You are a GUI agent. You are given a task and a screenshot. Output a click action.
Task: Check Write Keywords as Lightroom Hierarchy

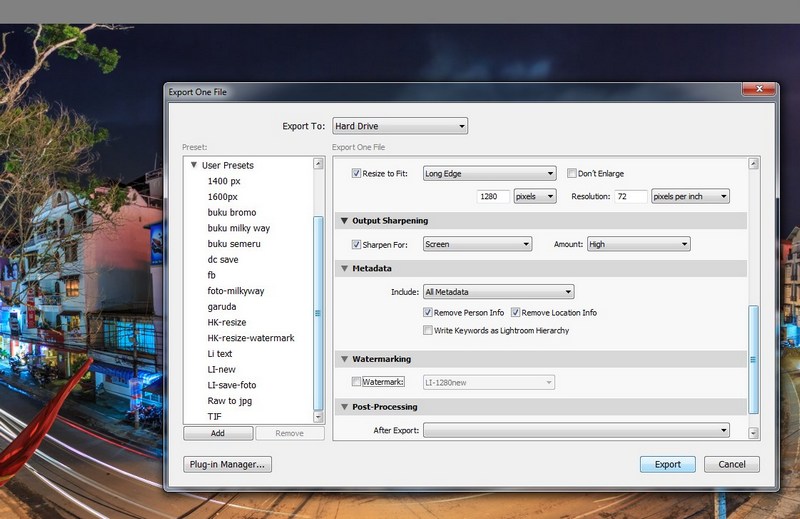pyautogui.click(x=427, y=330)
